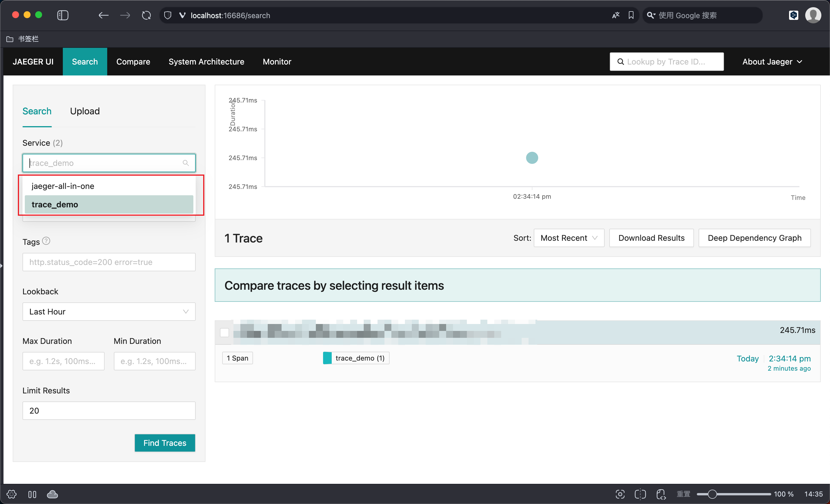Select the trace result checkbox
Viewport: 830px width, 504px height.
(224, 333)
